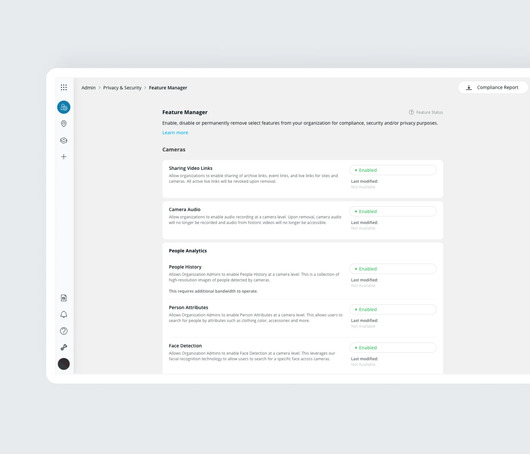530x454 pixels.
Task: Open the box-shaped icon in sidebar
Action: coord(64,140)
